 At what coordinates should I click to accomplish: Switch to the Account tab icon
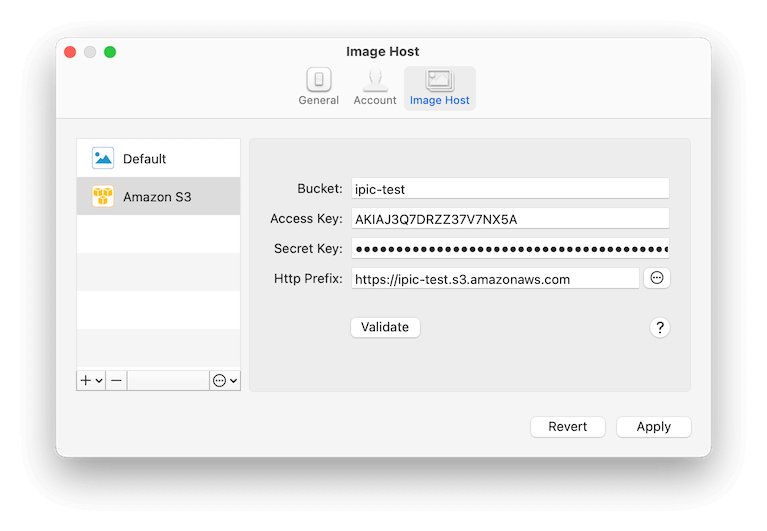(x=375, y=80)
